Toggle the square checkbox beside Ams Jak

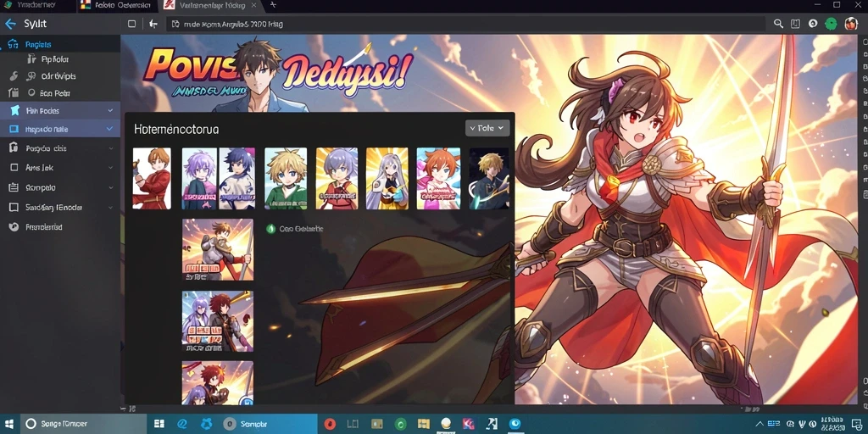(x=14, y=167)
